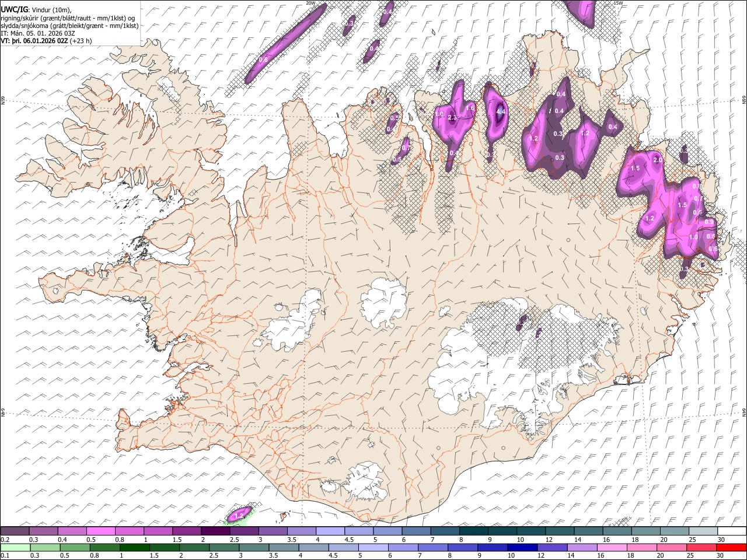
Task: Click the '20W' longitude label
Action: 310,3
